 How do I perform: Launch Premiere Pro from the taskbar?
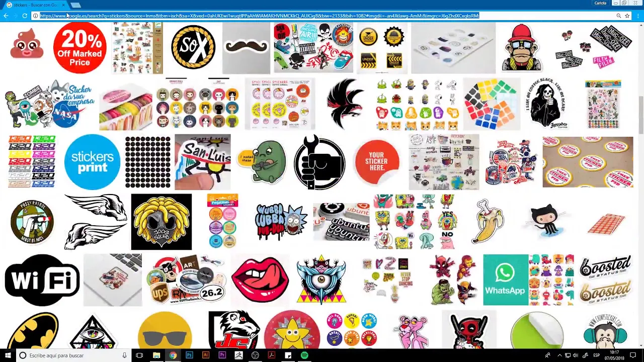[x=222, y=355]
